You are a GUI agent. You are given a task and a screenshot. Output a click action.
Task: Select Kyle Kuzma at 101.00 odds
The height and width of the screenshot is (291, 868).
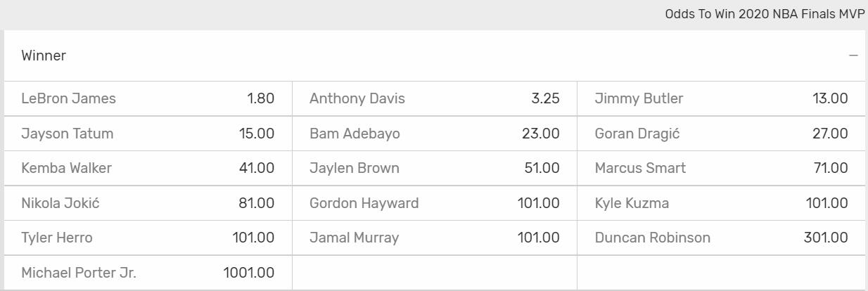coord(721,203)
